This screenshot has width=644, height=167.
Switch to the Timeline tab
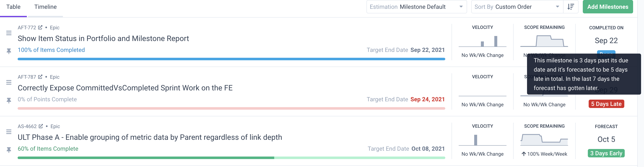coord(45,7)
